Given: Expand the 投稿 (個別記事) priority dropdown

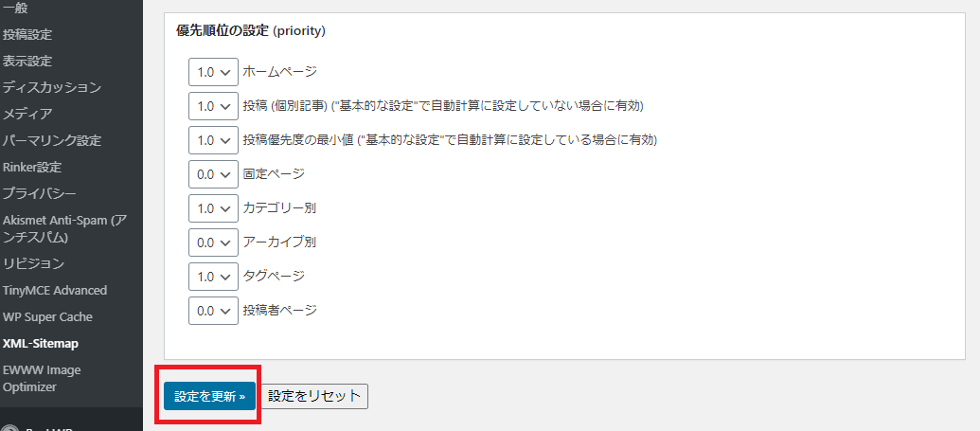Looking at the screenshot, I should click(x=213, y=106).
